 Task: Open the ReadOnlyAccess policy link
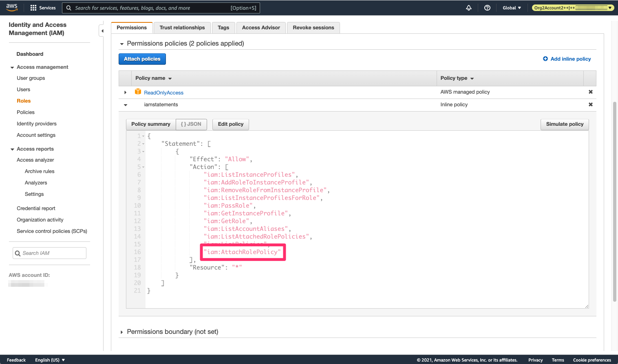(163, 93)
